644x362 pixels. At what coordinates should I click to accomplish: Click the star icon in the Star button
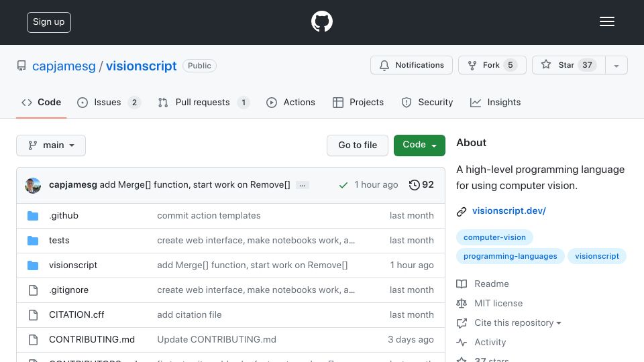coord(546,64)
